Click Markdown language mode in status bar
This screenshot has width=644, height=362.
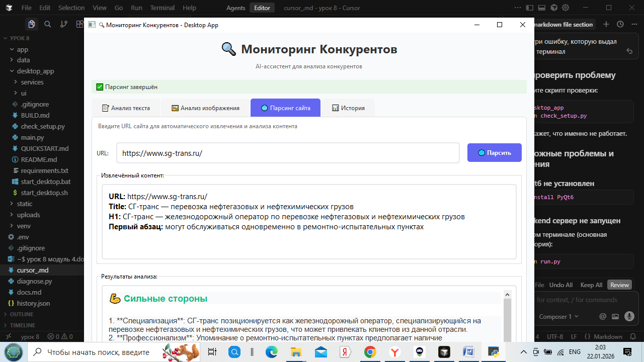pyautogui.click(x=608, y=336)
